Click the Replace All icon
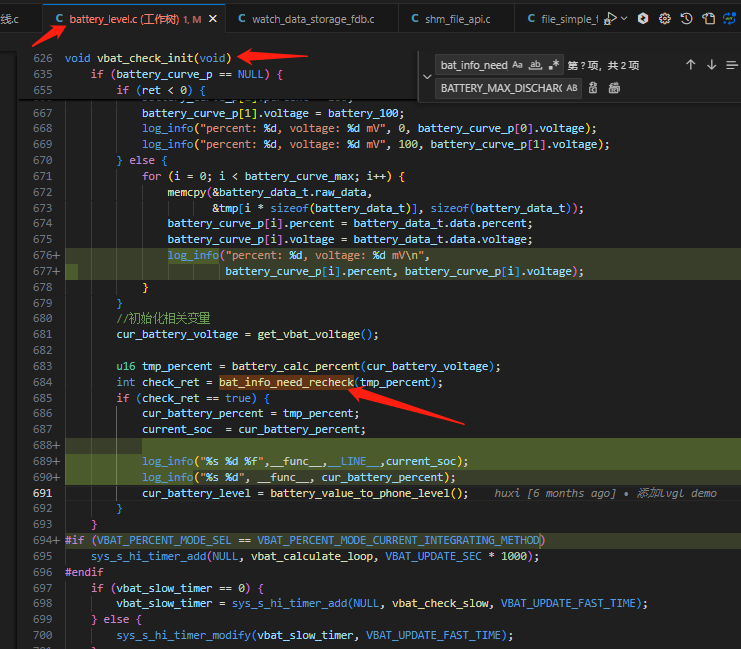This screenshot has width=741, height=649. tap(614, 88)
